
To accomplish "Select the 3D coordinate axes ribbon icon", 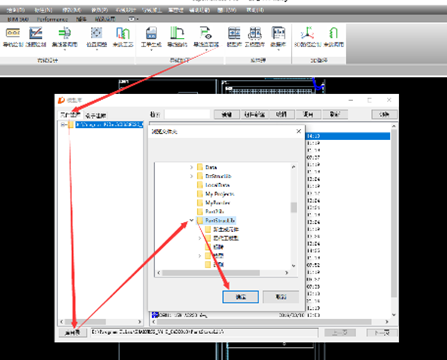I will tap(307, 33).
